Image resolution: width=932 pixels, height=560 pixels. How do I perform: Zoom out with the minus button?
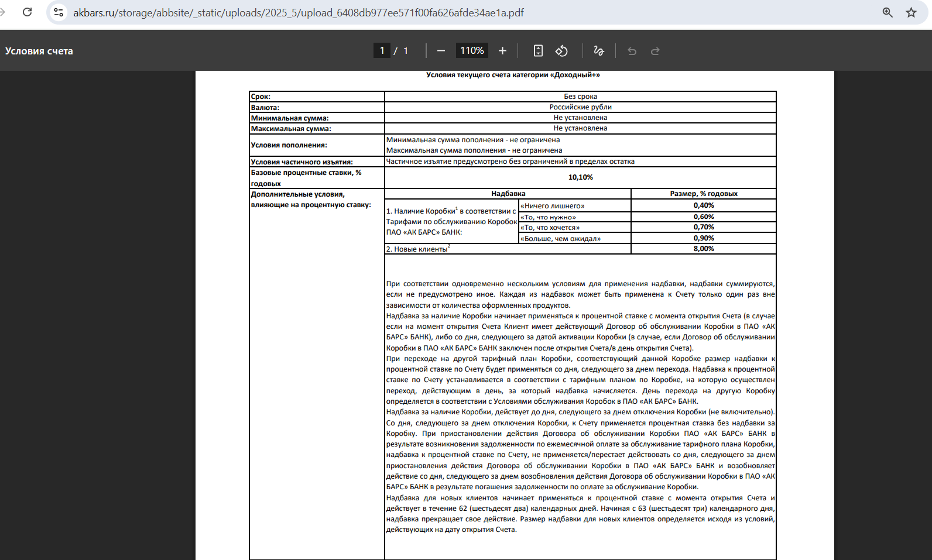(x=441, y=51)
